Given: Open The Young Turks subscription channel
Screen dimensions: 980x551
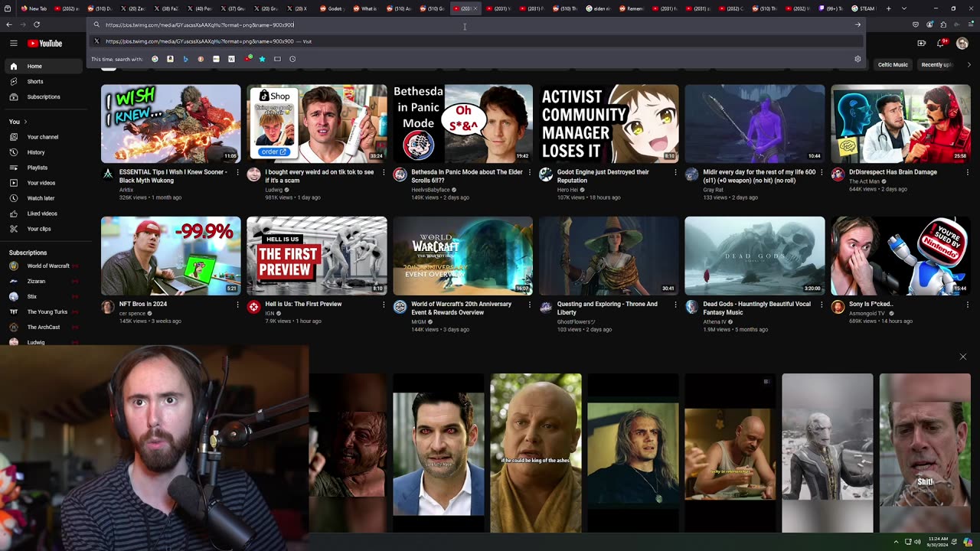Looking at the screenshot, I should click(42, 311).
